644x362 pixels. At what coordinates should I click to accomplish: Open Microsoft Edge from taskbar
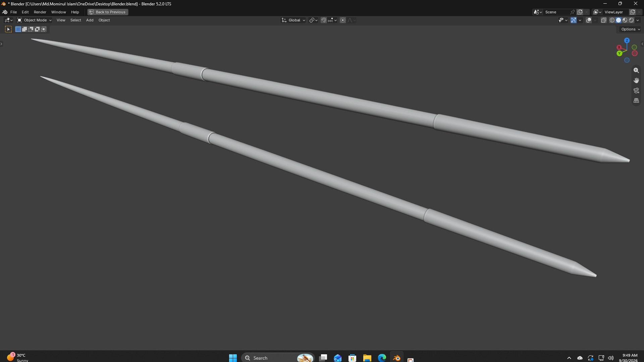tap(382, 358)
